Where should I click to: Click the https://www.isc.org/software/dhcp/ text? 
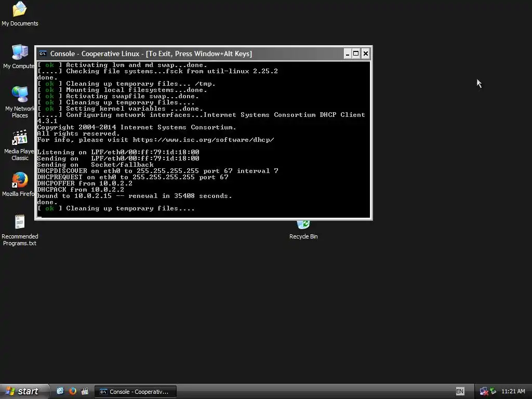click(203, 140)
